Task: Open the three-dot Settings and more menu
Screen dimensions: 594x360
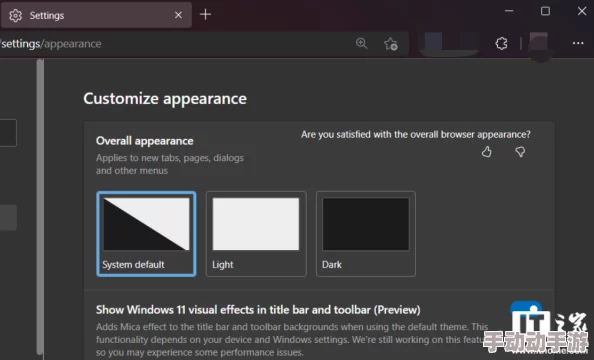Action: click(578, 43)
